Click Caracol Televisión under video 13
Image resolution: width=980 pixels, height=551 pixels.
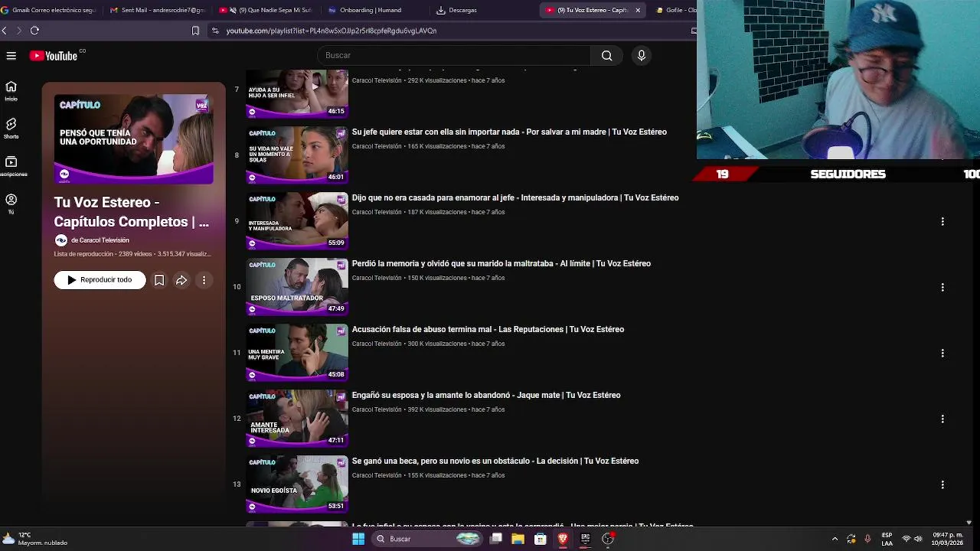377,475
